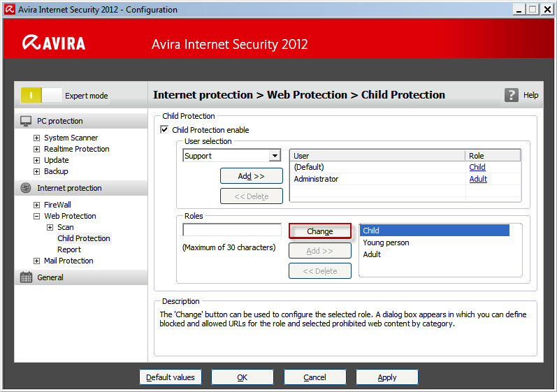Viewport: 557px width, 392px height.
Task: Select Web Protection tree item
Action: coord(71,216)
